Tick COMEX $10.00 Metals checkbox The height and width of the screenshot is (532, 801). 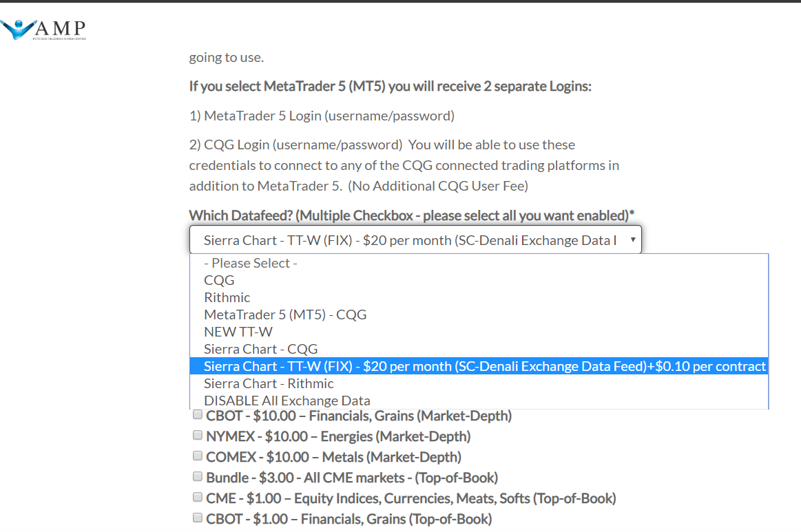197,456
